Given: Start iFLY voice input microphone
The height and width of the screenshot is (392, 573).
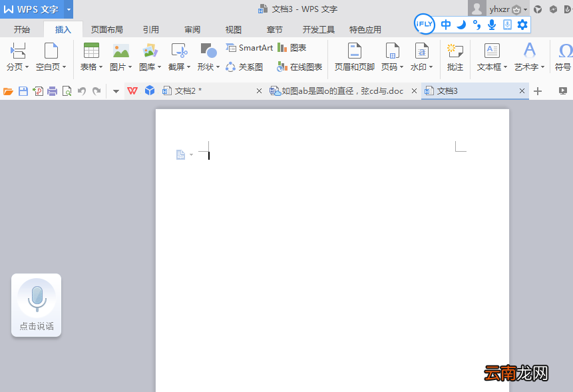Looking at the screenshot, I should [492, 25].
